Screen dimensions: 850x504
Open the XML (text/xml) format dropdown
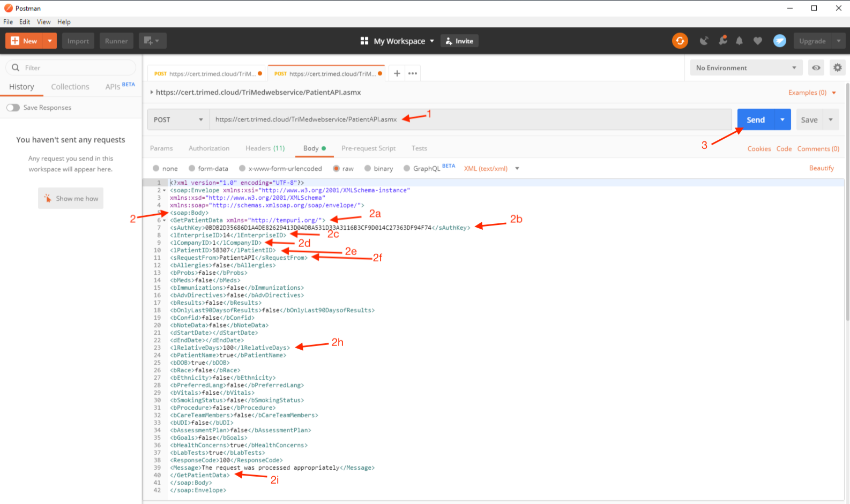[x=491, y=168]
